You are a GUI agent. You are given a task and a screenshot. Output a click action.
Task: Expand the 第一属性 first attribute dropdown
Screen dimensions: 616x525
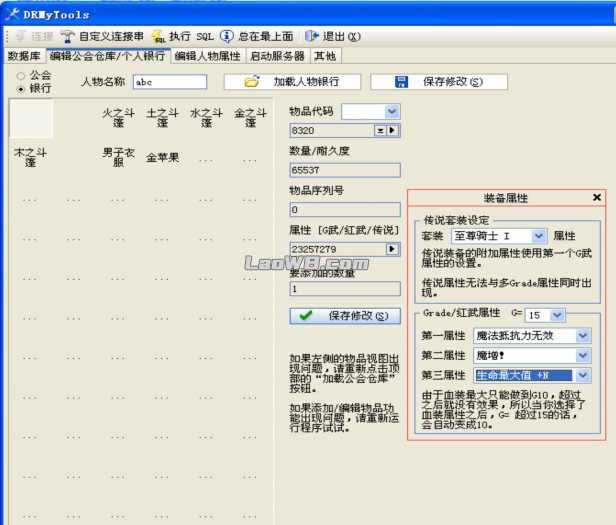(583, 335)
